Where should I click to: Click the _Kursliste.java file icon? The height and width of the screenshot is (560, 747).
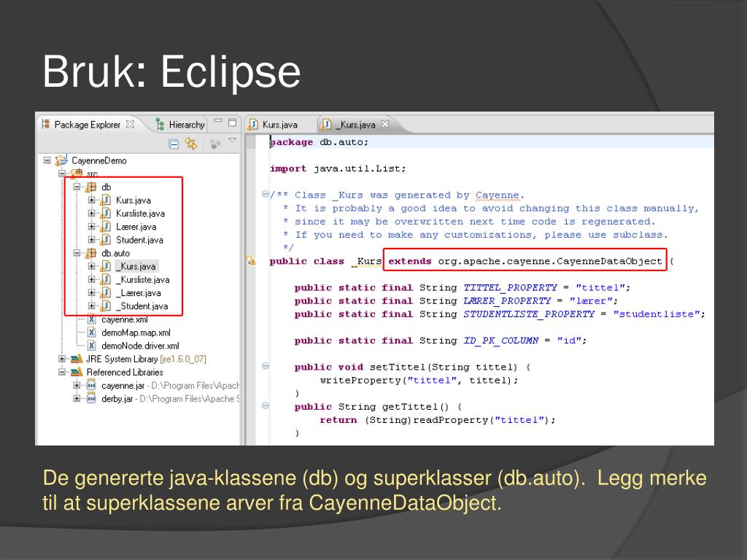(105, 279)
